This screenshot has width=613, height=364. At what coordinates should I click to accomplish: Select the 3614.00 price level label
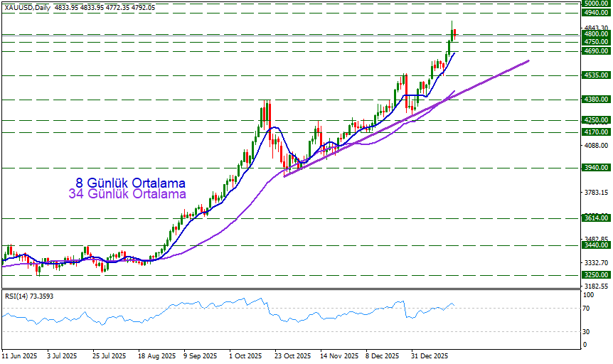[x=595, y=218]
